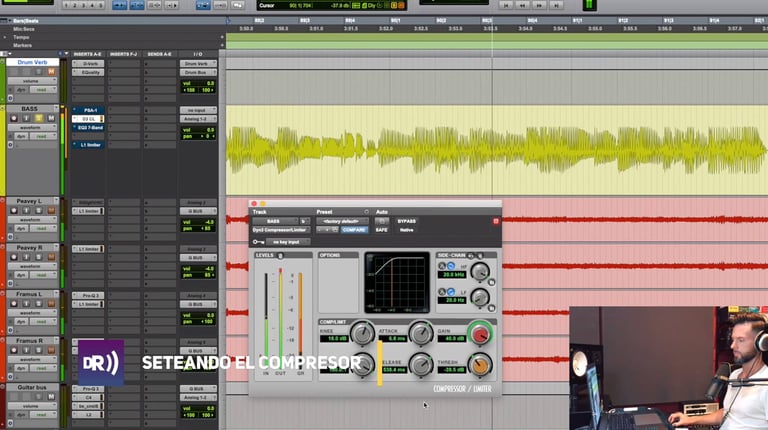Mute the BASS track
Viewport: 768px width, 430px height.
(x=51, y=118)
